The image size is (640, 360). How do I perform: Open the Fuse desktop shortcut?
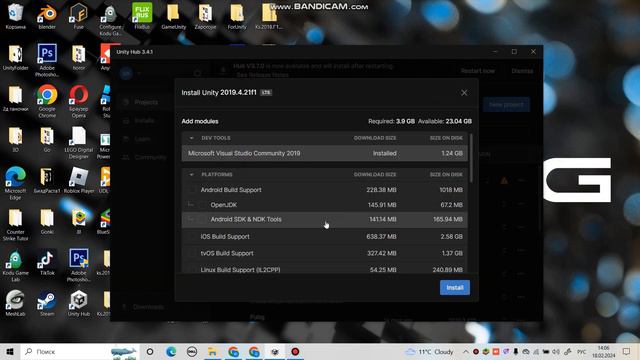pyautogui.click(x=78, y=16)
